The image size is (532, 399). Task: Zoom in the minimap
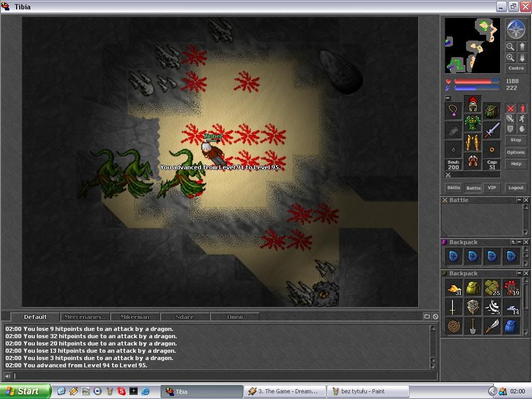point(510,57)
